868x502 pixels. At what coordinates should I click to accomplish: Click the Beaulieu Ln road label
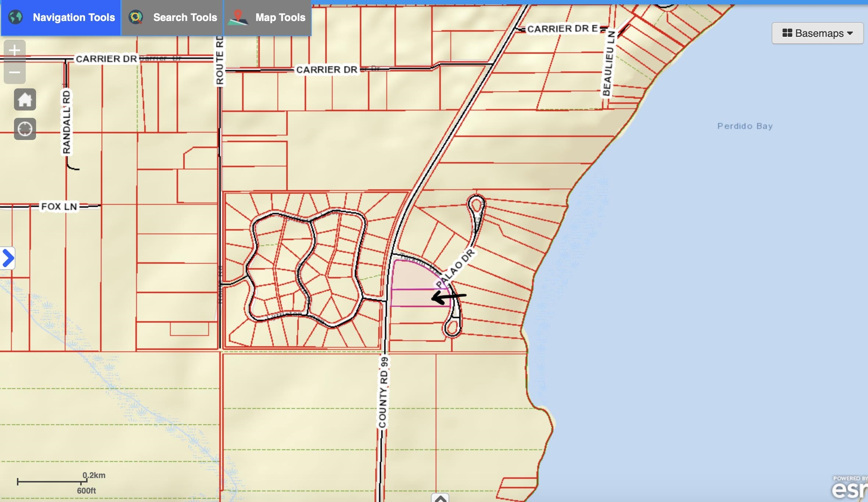607,63
